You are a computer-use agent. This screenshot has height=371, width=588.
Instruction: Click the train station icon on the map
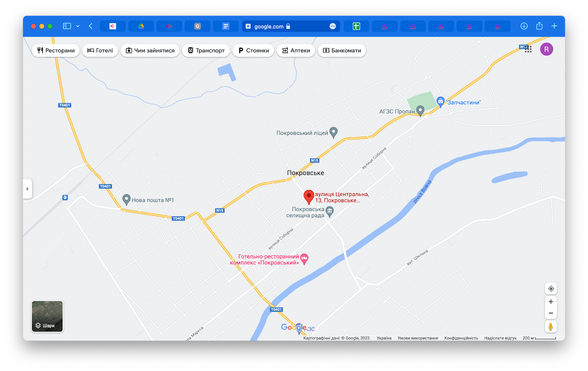[x=65, y=197]
